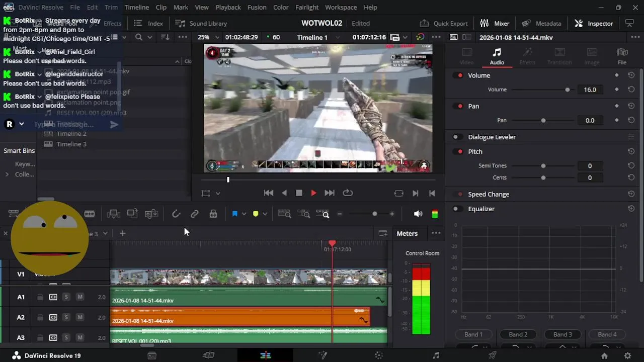Open transform overlay dropdown below viewer
This screenshot has height=362, width=644.
click(218, 193)
